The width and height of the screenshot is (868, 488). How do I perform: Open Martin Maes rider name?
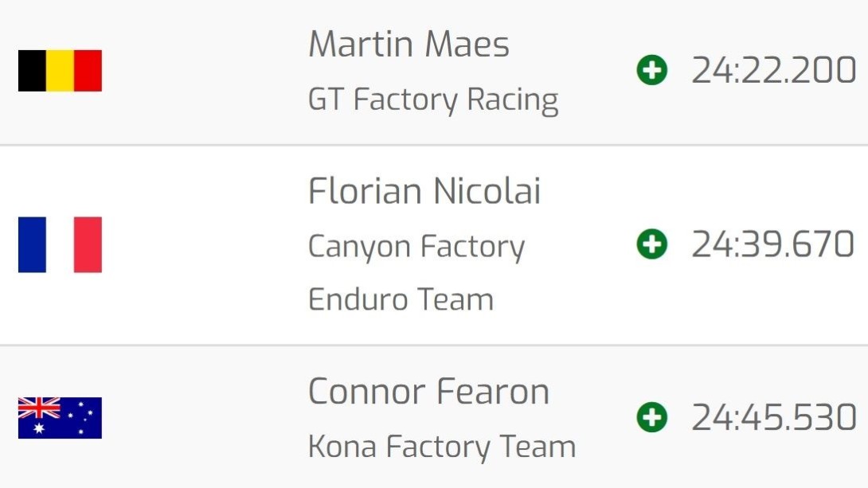409,45
